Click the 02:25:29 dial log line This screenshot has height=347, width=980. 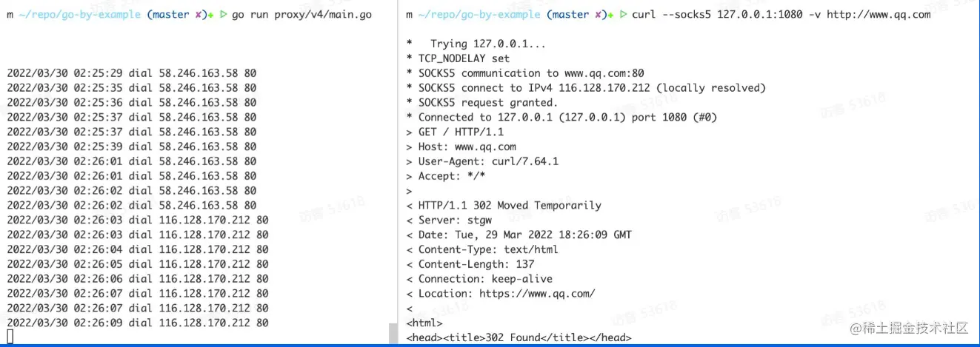(132, 73)
